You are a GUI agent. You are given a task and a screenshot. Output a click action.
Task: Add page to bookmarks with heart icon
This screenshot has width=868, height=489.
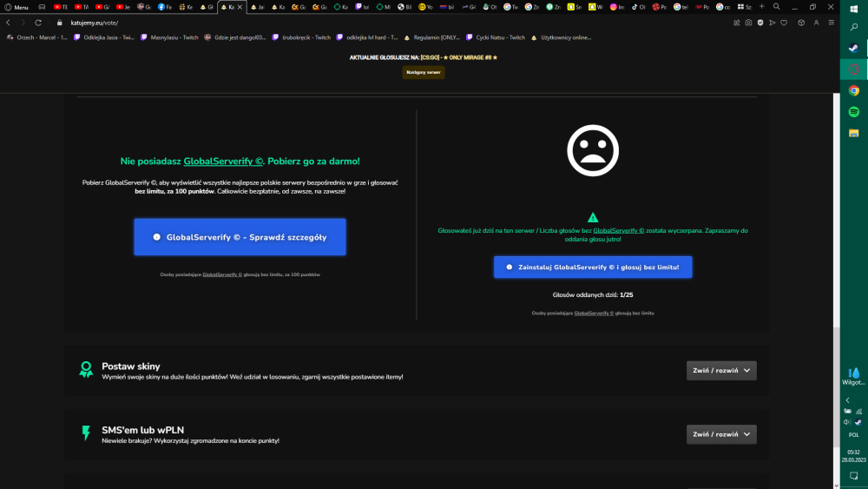click(x=784, y=23)
